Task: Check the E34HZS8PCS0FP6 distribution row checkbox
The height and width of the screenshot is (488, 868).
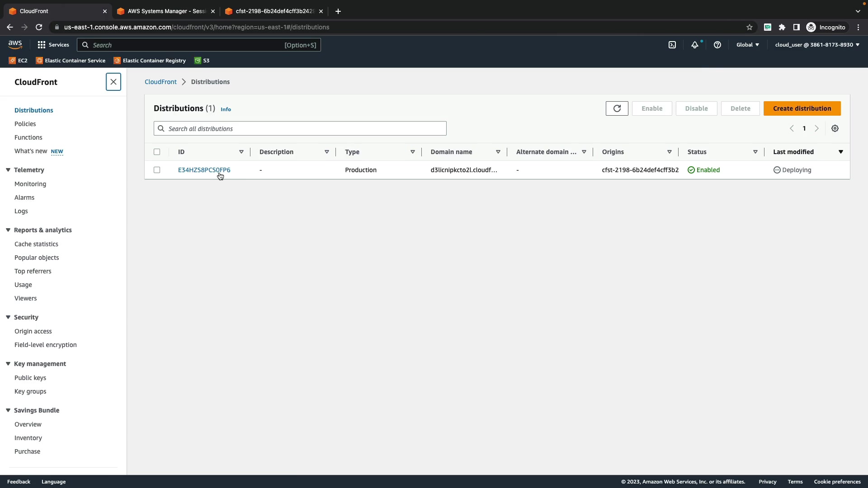Action: click(x=157, y=170)
